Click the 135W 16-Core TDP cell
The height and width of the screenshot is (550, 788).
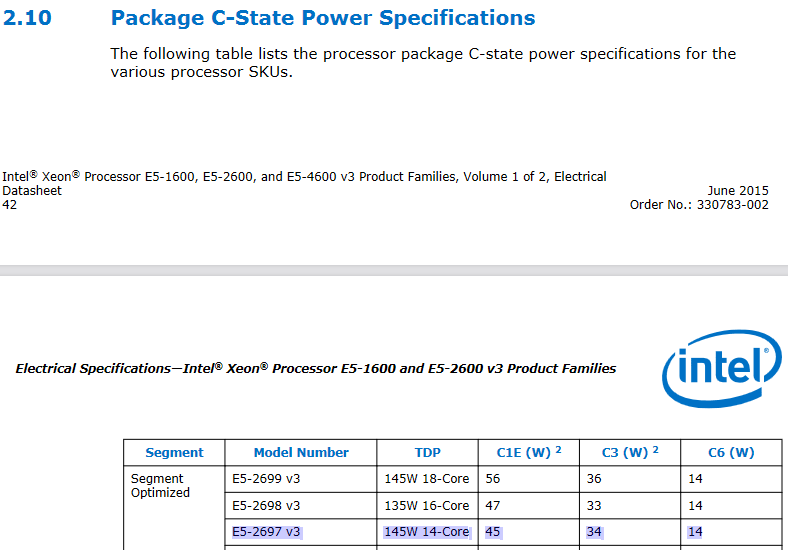pos(426,506)
